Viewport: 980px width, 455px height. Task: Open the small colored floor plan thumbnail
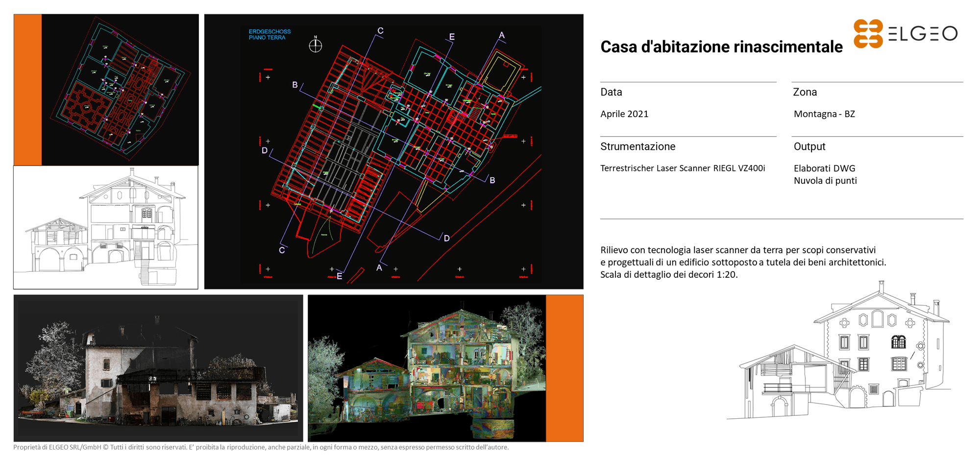(120, 90)
